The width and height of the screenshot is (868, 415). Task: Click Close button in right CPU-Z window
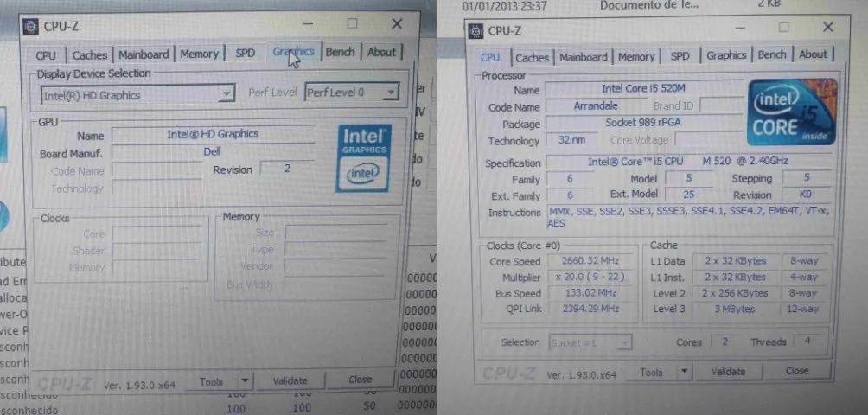(x=796, y=371)
